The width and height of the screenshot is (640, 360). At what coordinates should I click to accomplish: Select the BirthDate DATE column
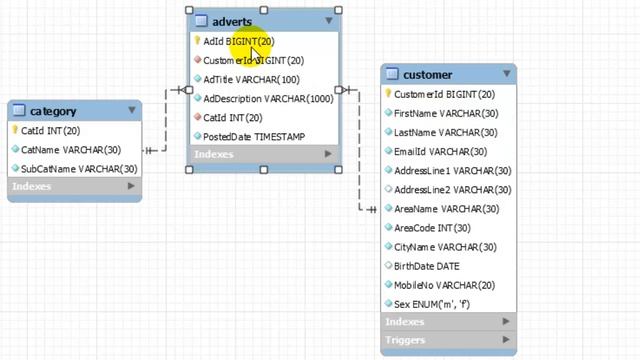(427, 266)
